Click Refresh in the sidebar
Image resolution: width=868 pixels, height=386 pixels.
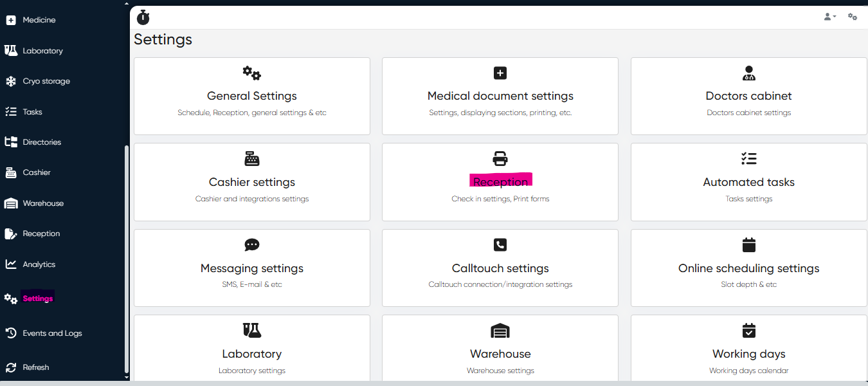[x=35, y=367]
